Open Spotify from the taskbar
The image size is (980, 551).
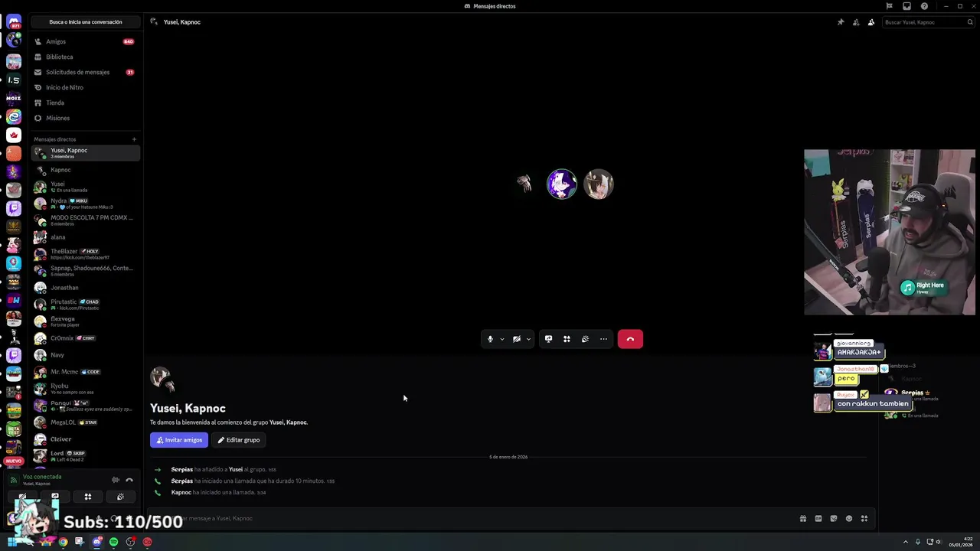[x=113, y=542]
